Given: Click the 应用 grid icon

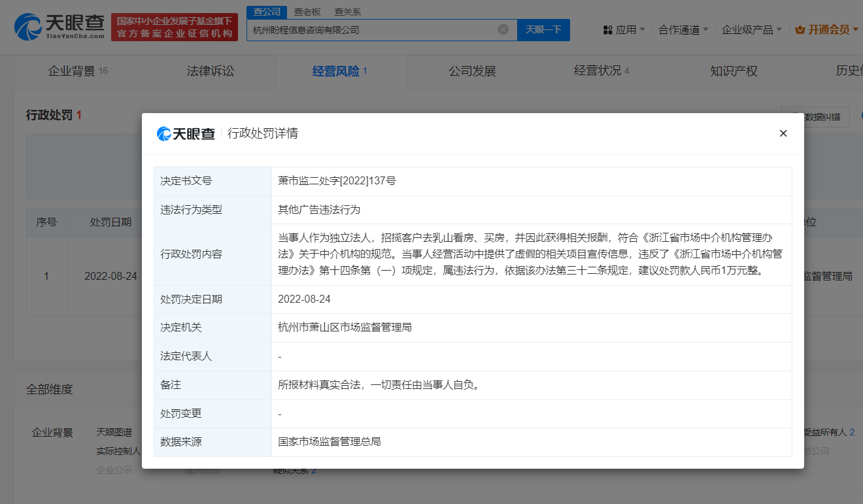Looking at the screenshot, I should [x=607, y=30].
